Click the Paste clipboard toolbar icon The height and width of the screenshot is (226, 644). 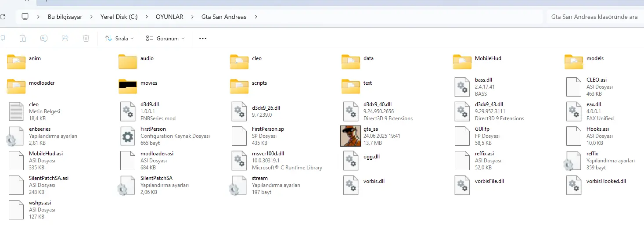23,38
